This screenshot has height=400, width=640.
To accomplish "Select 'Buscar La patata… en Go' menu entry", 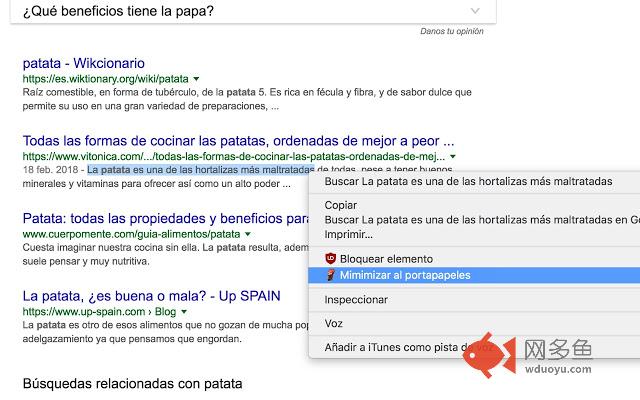I will 474,220.
